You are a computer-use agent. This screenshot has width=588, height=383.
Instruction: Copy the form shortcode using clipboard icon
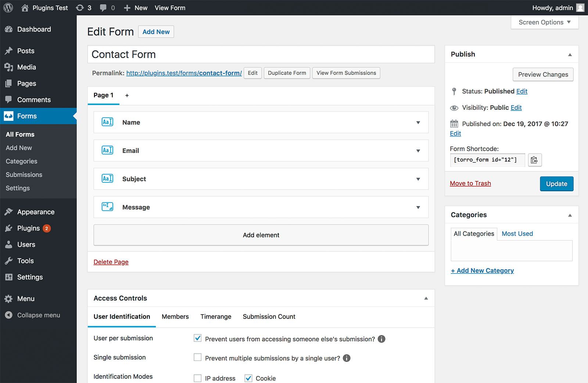(x=535, y=160)
